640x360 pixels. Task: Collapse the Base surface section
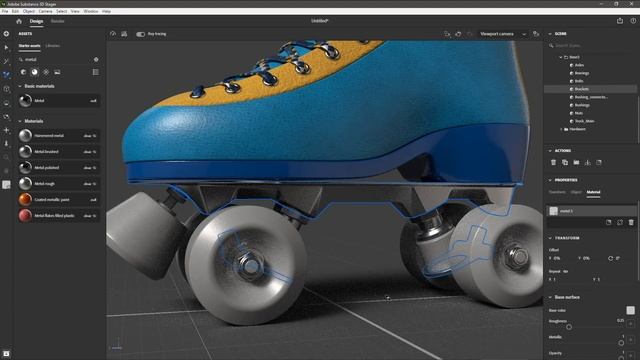[x=550, y=297]
